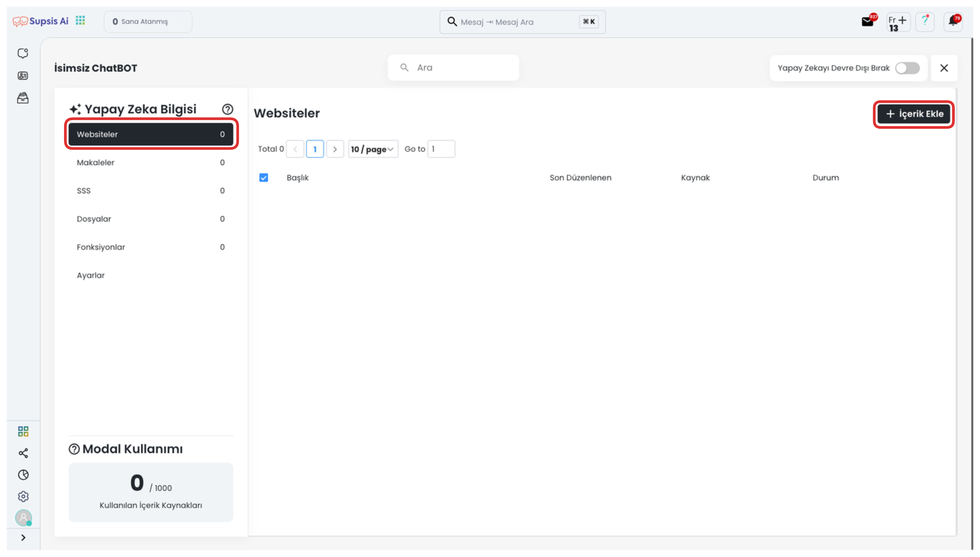Image resolution: width=980 pixels, height=557 pixels.
Task: Click the Sana Atanmış button
Action: point(148,22)
